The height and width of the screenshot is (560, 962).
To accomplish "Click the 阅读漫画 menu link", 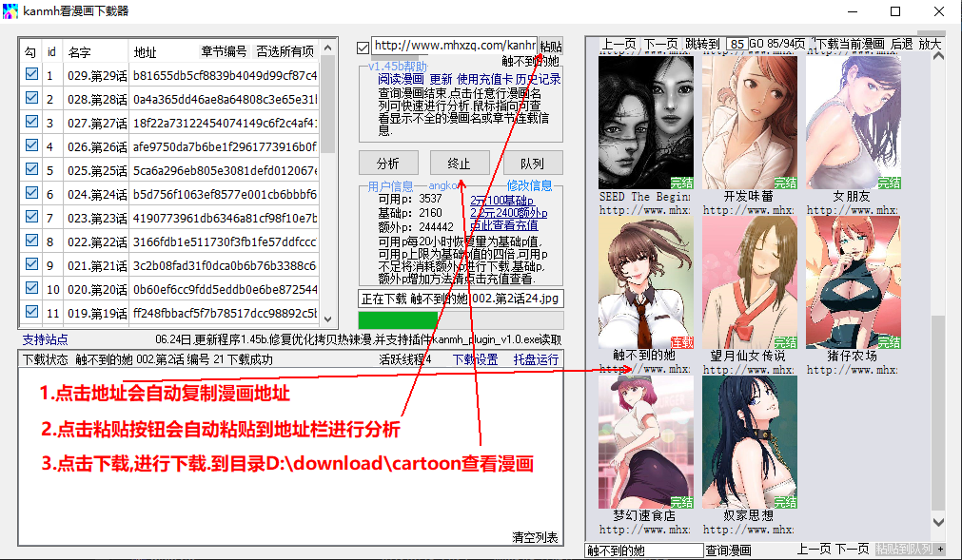I will tap(402, 79).
